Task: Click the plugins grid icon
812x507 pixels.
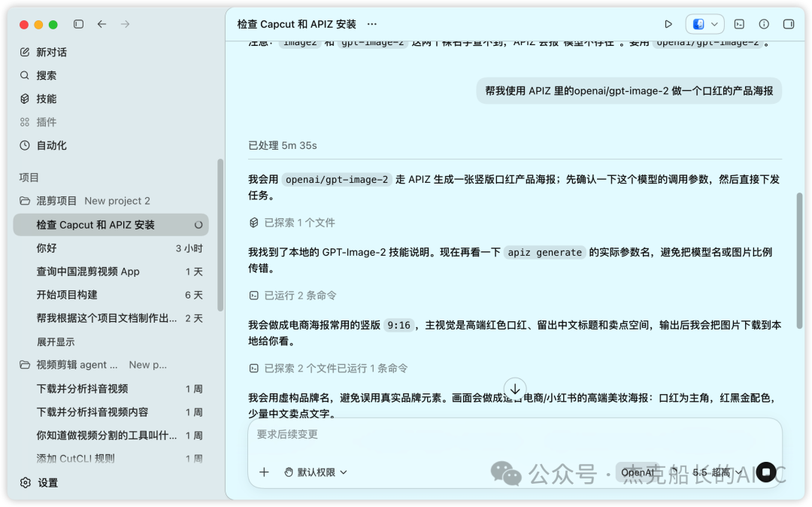Action: tap(24, 122)
